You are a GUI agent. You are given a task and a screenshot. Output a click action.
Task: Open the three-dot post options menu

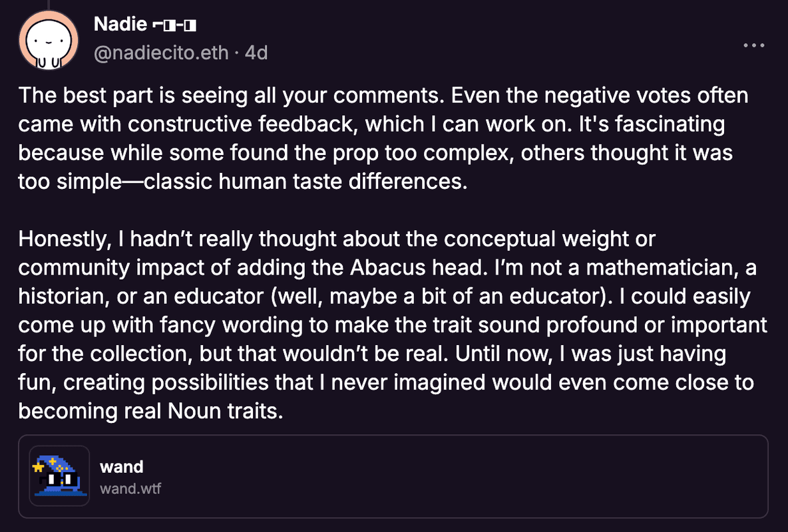point(753,45)
